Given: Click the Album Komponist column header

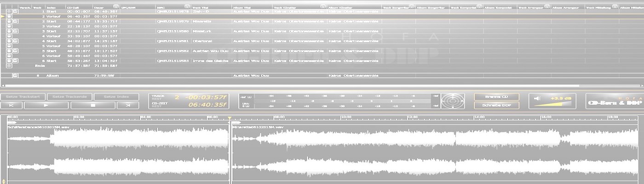Looking at the screenshot, I should click(x=499, y=7).
